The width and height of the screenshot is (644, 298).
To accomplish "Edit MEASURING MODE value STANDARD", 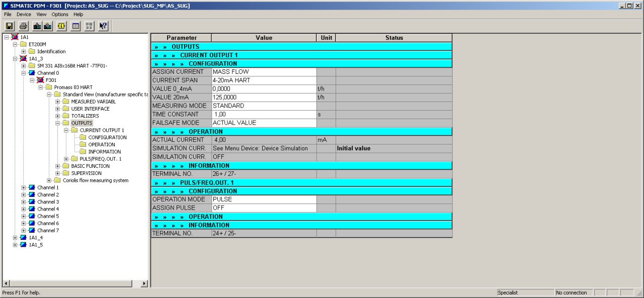I will [264, 106].
